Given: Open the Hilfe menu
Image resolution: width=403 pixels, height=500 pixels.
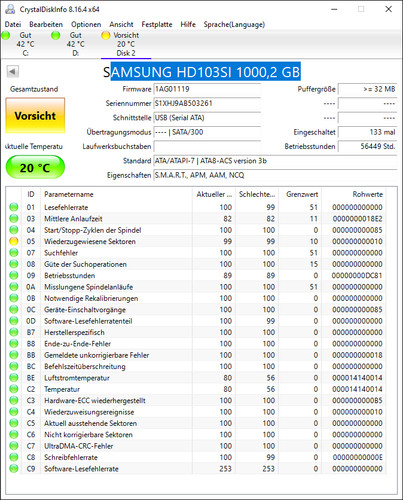Looking at the screenshot, I should (x=188, y=24).
